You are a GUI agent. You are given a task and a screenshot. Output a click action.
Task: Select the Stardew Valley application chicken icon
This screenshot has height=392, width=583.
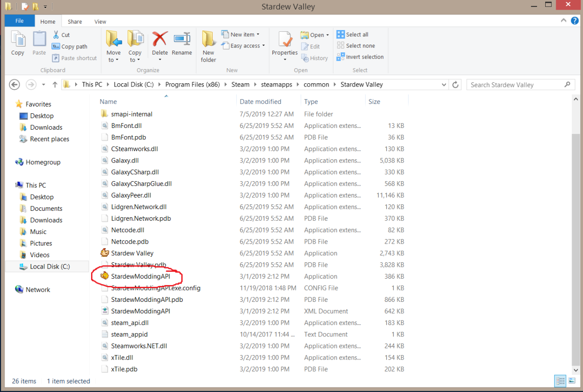104,253
